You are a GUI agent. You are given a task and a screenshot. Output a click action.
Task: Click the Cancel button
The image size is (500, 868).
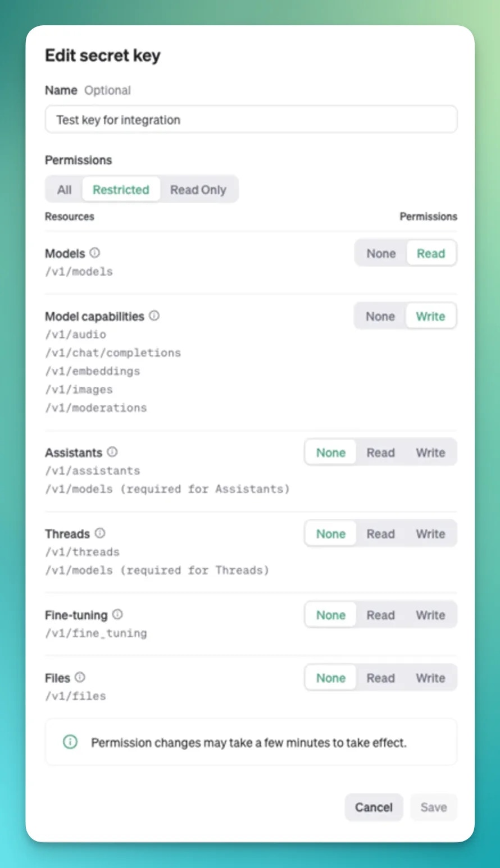coord(374,807)
